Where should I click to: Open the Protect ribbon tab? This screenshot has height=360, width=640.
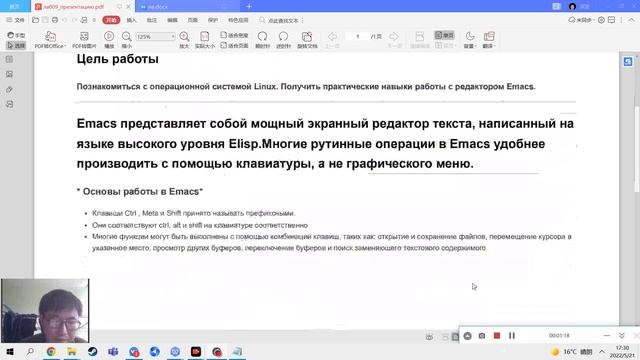[213, 20]
